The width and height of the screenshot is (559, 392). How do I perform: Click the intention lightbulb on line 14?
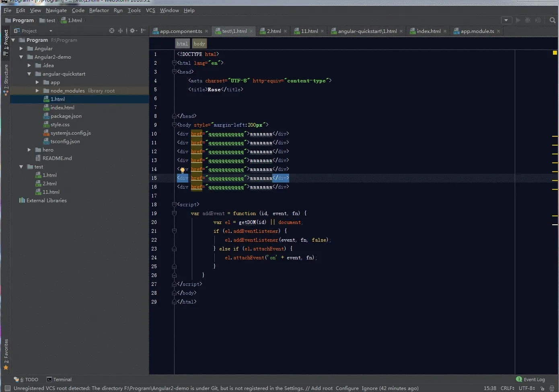click(x=182, y=170)
